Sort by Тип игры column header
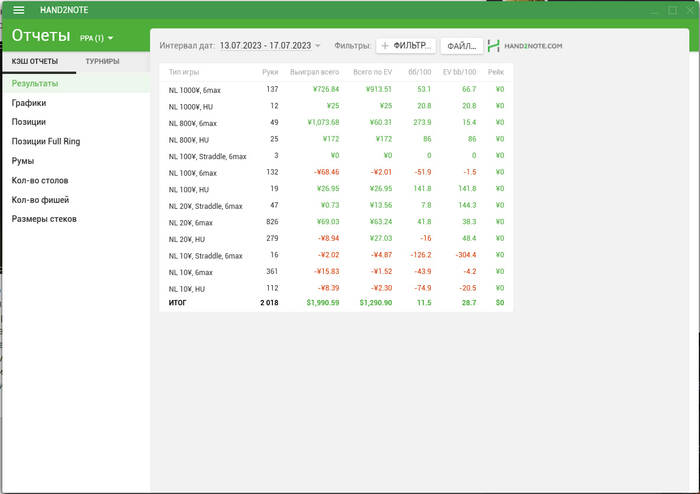The width and height of the screenshot is (700, 494). [x=184, y=72]
